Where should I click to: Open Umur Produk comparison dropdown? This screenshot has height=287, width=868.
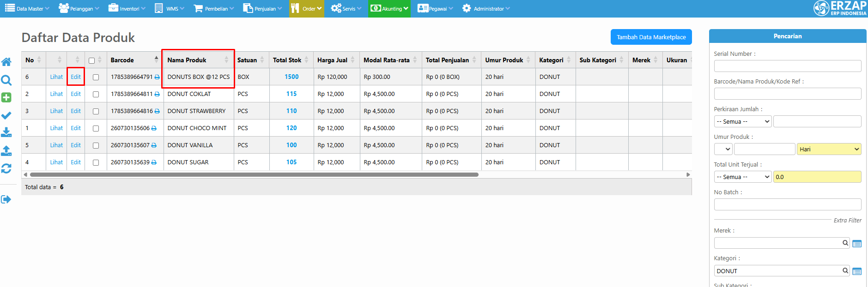pos(723,149)
